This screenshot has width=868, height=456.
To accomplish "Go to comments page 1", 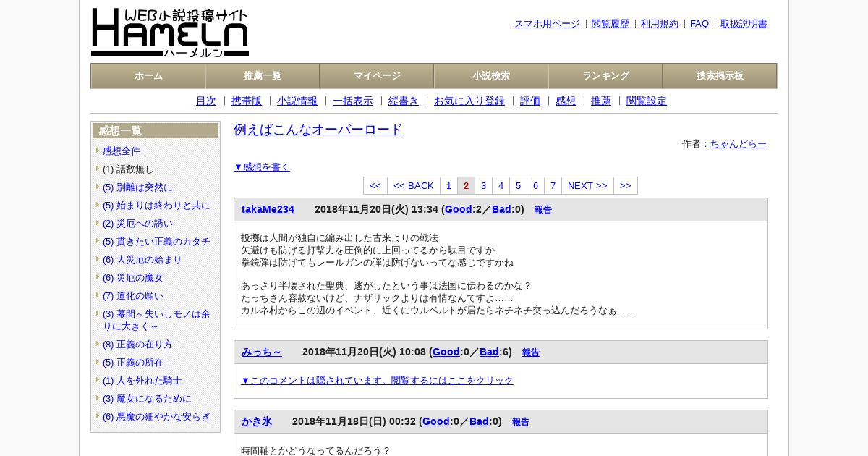I will coord(448,186).
